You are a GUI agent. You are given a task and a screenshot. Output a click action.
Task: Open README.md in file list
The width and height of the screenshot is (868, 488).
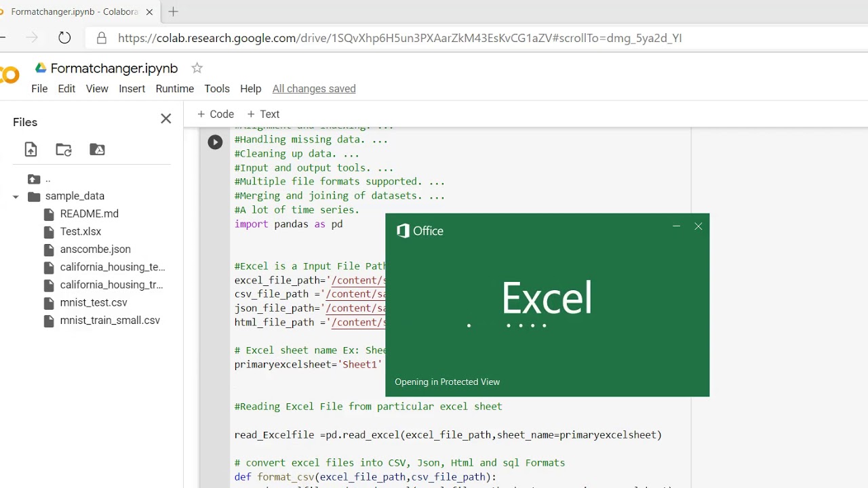pyautogui.click(x=90, y=213)
